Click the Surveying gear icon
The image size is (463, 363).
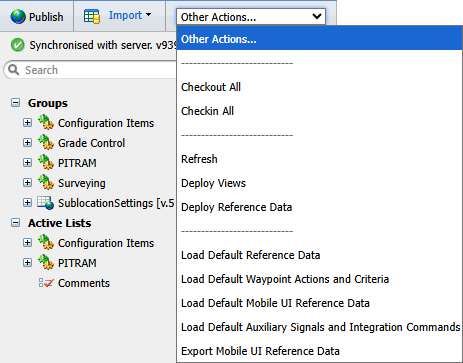(x=46, y=182)
